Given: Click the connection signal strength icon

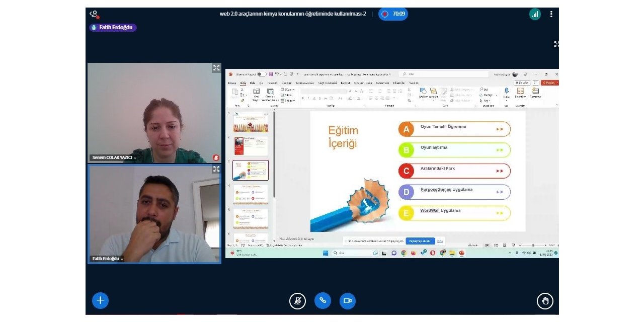Looking at the screenshot, I should pyautogui.click(x=535, y=14).
